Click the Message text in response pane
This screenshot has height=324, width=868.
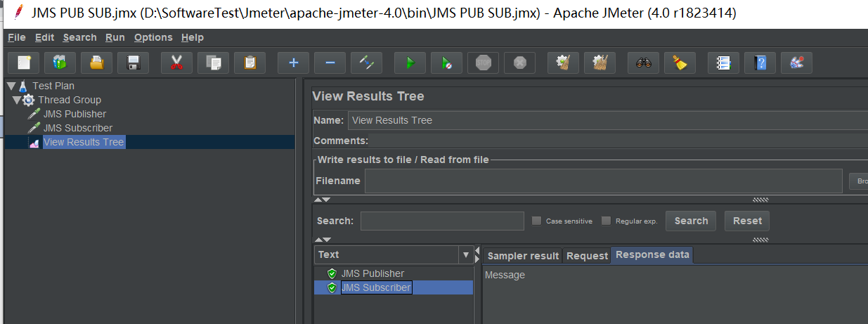tap(505, 275)
